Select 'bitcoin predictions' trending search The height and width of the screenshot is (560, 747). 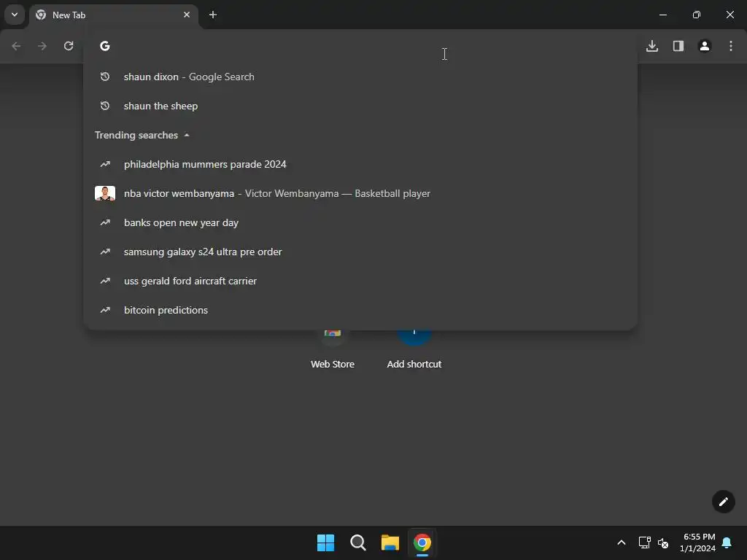pos(360,310)
